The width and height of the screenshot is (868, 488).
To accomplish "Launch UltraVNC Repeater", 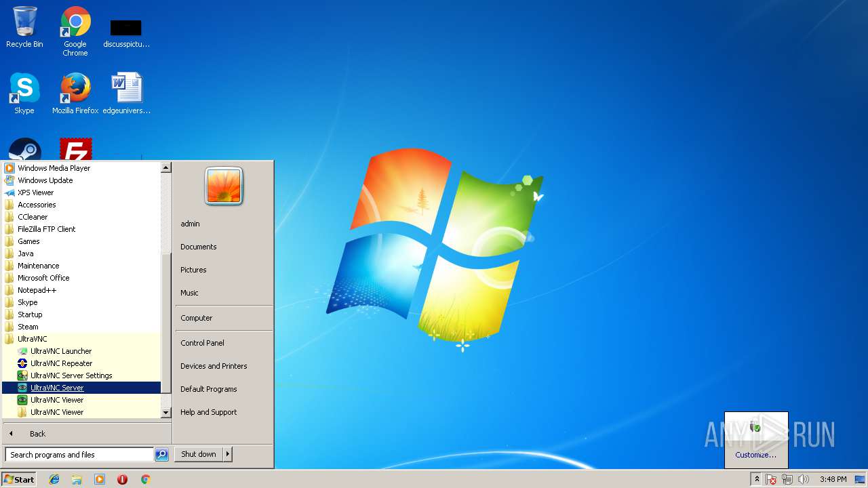I will [81, 363].
